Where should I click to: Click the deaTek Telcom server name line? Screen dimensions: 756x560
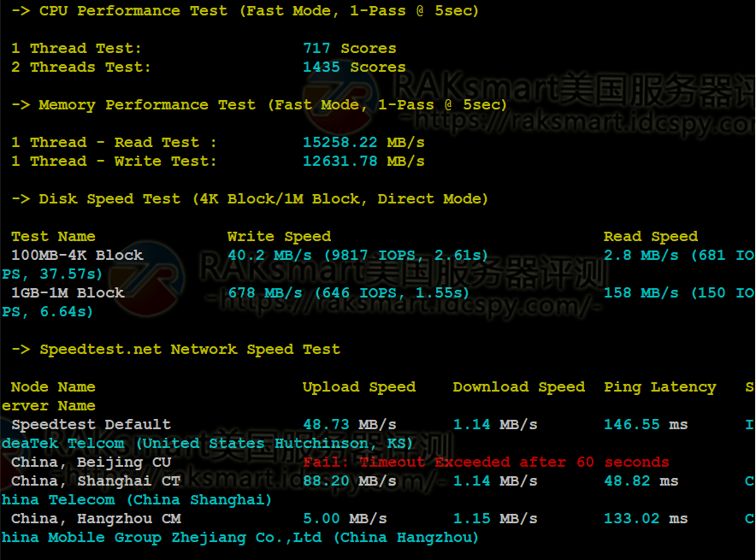207,444
